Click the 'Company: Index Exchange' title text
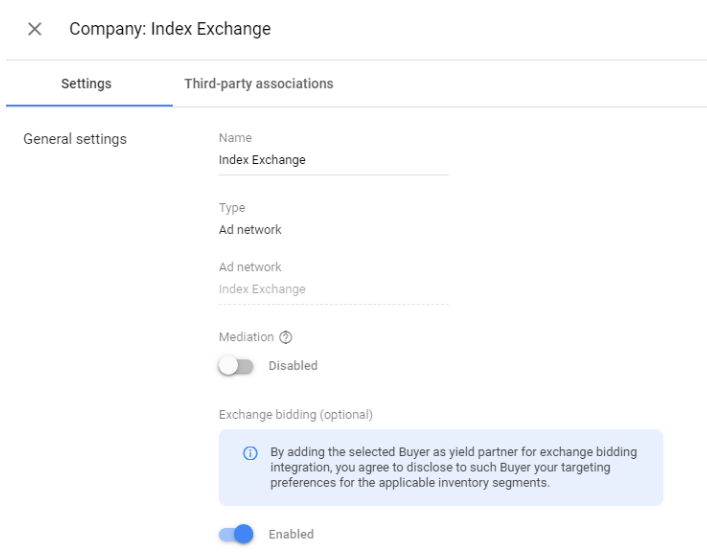The width and height of the screenshot is (707, 560). coord(170,30)
